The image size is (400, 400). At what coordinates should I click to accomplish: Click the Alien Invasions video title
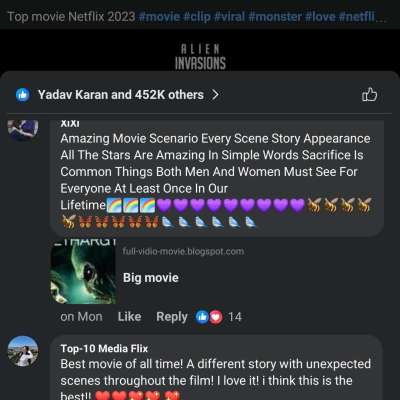coord(200,57)
